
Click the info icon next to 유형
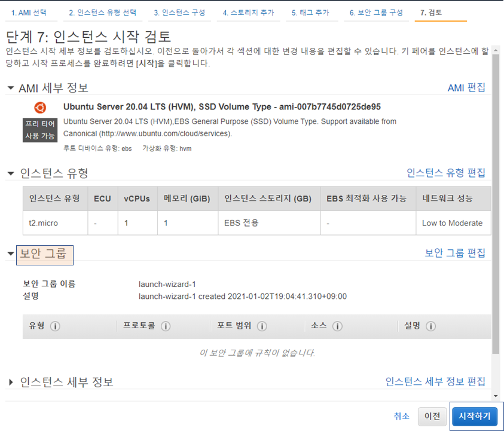click(55, 326)
